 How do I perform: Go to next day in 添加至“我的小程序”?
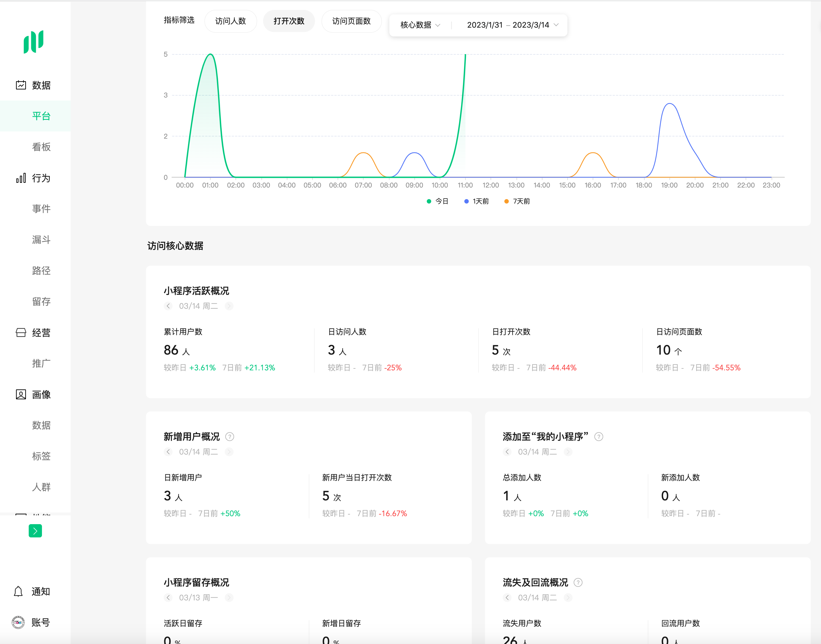[x=568, y=452]
